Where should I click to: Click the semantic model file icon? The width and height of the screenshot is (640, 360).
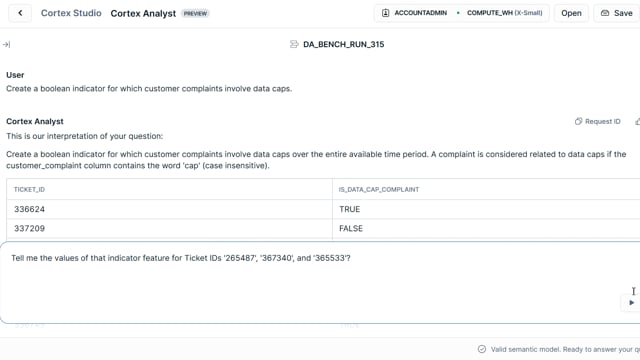pos(294,44)
